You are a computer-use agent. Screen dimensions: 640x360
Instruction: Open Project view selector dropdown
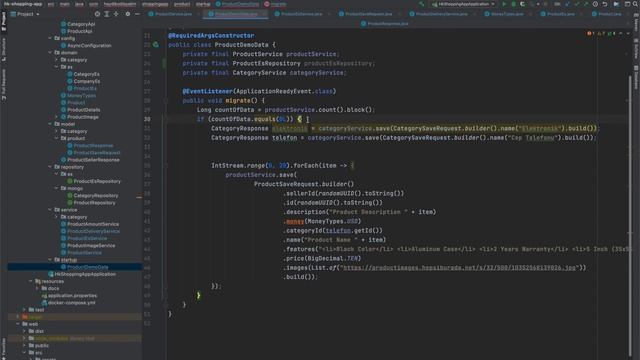[25, 14]
